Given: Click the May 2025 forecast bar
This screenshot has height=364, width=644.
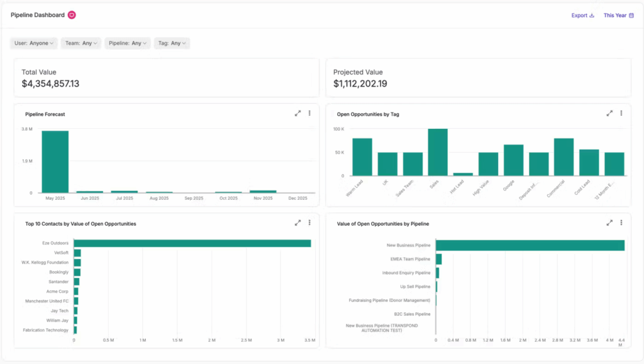Looking at the screenshot, I should (55, 162).
